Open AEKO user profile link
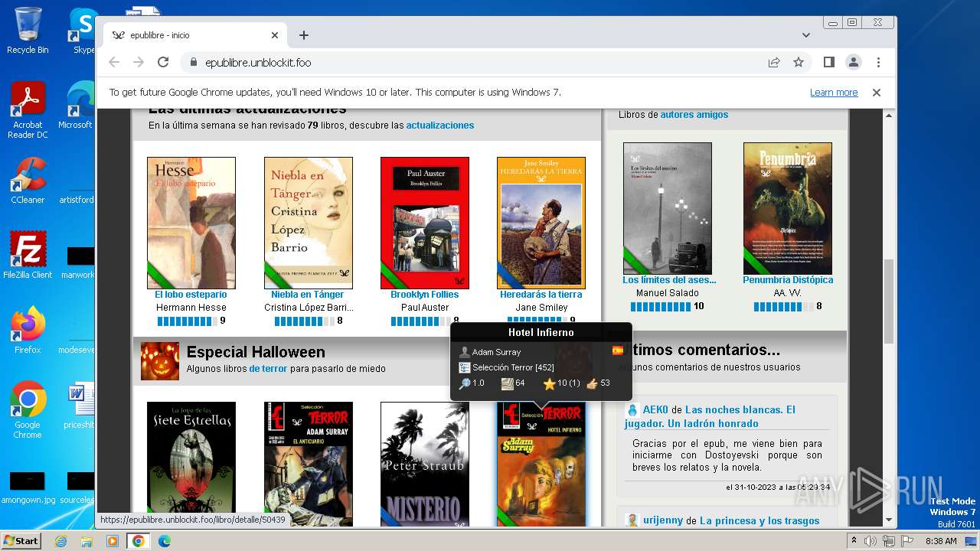The image size is (980, 551). (x=655, y=410)
